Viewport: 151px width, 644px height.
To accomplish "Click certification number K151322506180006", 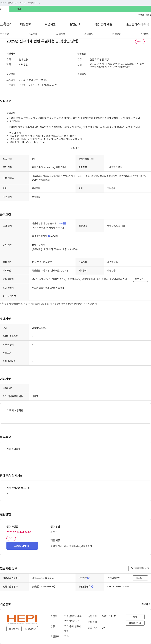I will pos(118,586).
